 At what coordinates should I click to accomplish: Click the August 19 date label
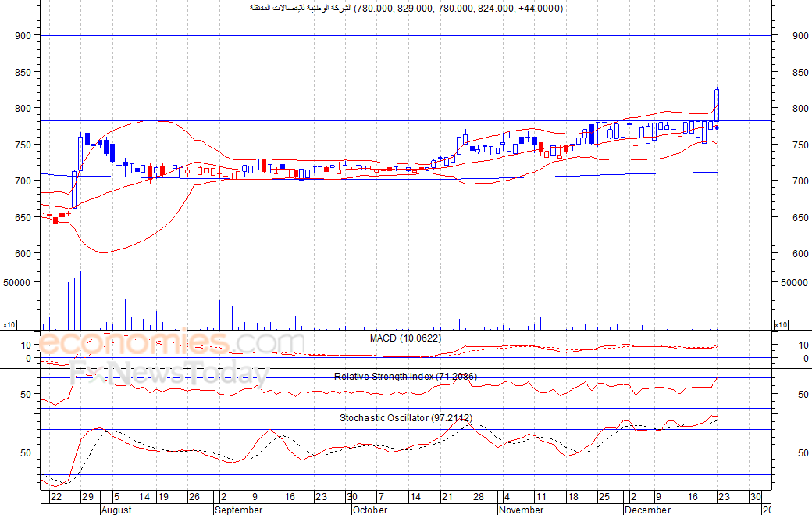tap(163, 497)
